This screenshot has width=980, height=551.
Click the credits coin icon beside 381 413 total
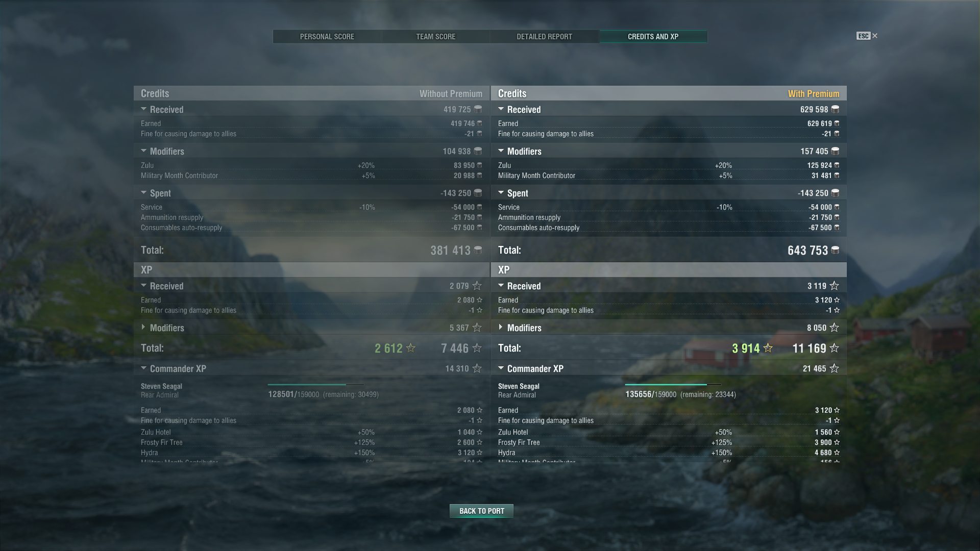coord(478,250)
